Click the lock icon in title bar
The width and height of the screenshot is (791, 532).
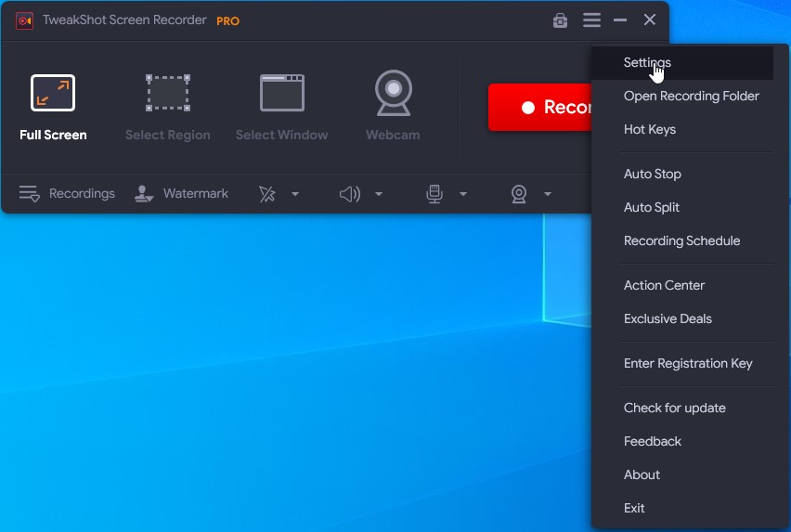[x=560, y=20]
